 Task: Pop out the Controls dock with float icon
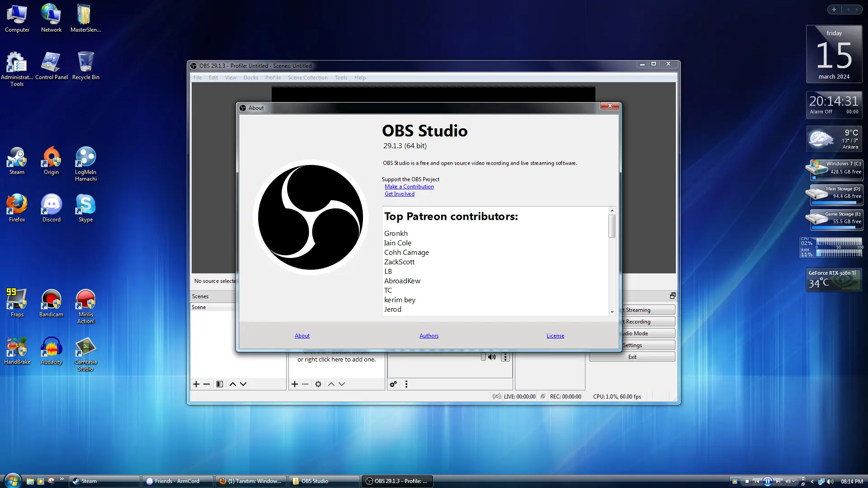673,296
